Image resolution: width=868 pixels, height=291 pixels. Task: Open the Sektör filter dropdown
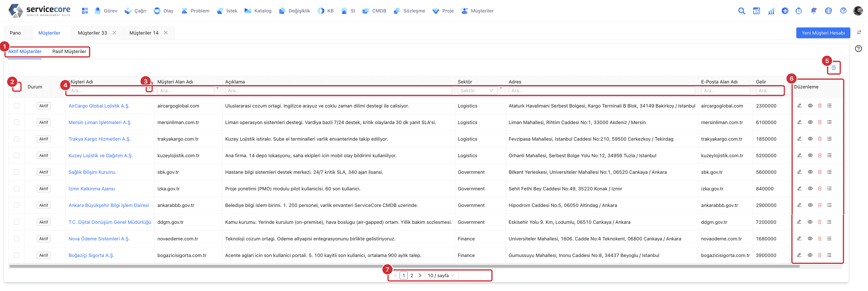[x=477, y=91]
